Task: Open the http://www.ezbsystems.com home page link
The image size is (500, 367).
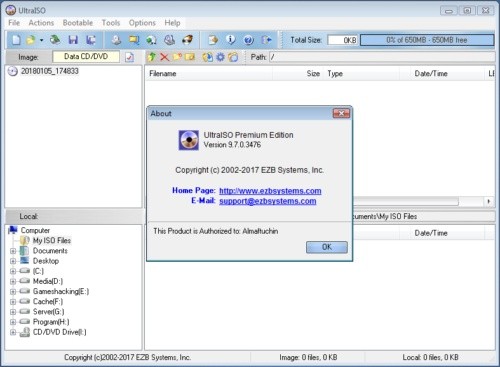Action: [x=270, y=191]
